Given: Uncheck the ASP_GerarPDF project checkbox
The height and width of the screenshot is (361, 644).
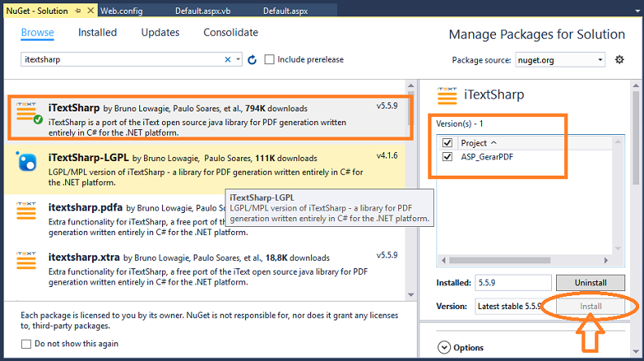Looking at the screenshot, I should [x=447, y=157].
